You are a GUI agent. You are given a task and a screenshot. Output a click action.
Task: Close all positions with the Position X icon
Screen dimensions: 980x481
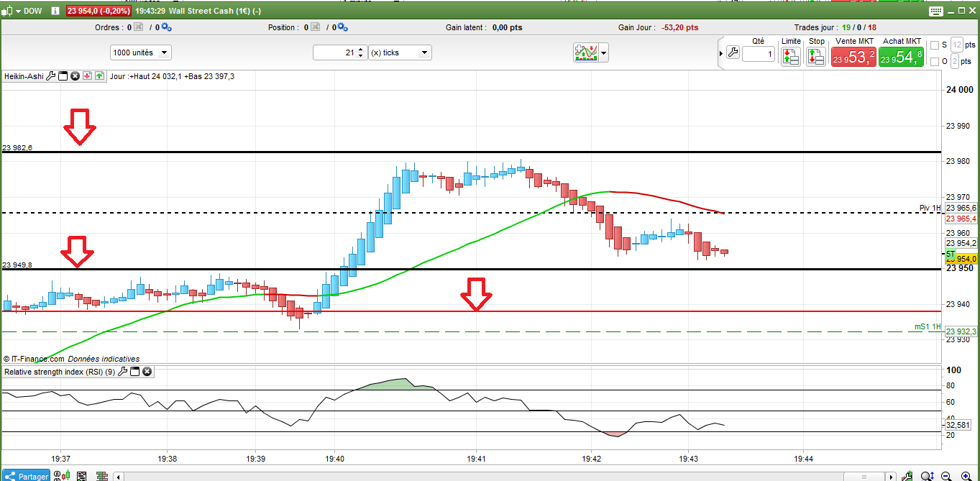pos(314,27)
